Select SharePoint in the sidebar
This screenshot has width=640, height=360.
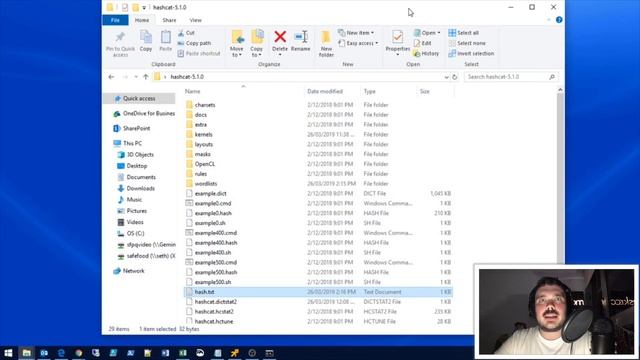click(x=132, y=128)
